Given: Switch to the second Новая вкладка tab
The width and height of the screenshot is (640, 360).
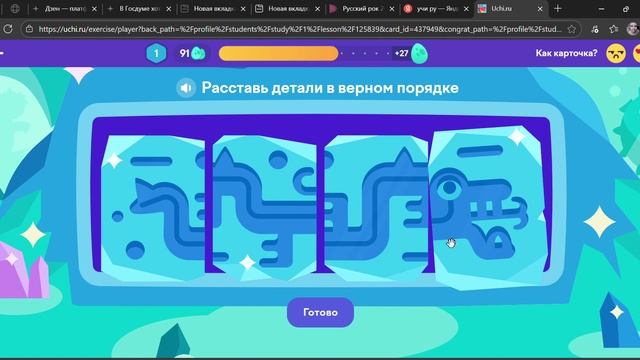Looking at the screenshot, I should point(287,9).
